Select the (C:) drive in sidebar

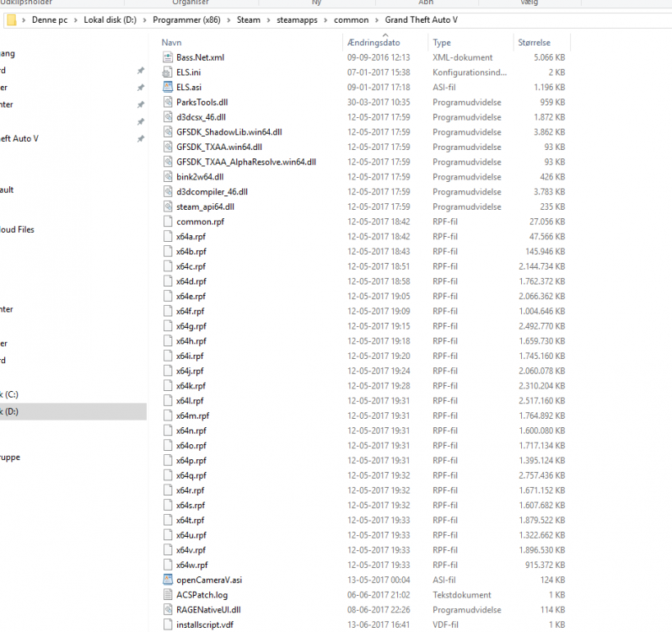point(9,394)
